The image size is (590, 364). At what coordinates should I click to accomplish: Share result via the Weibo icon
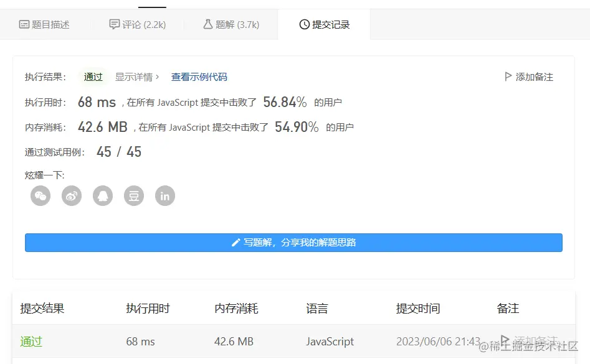pyautogui.click(x=72, y=196)
